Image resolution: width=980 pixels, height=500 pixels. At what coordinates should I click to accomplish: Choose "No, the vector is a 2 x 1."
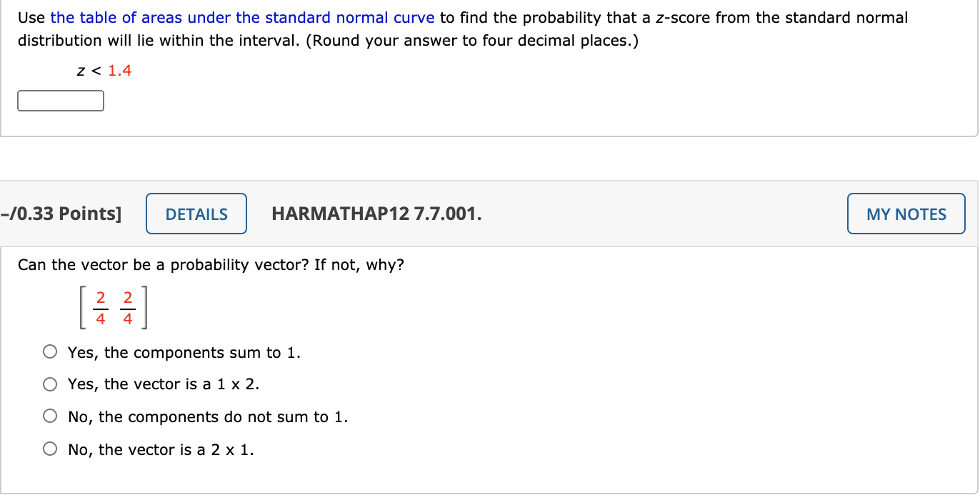coord(49,448)
